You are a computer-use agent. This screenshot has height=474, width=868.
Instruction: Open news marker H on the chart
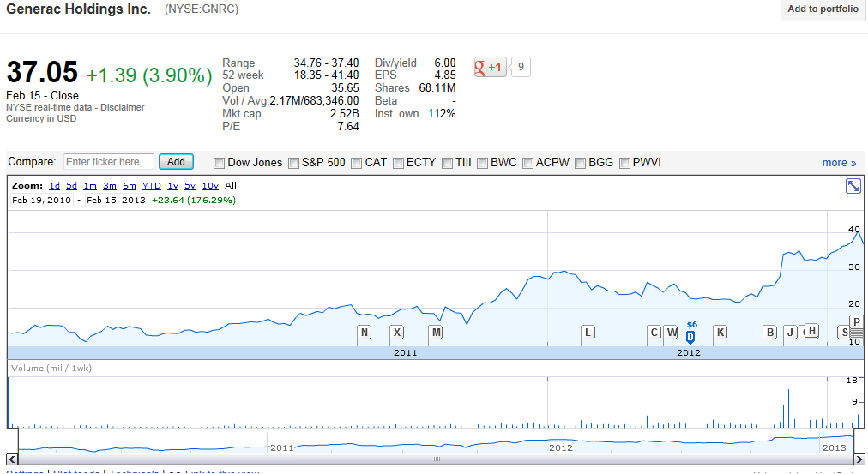(812, 331)
